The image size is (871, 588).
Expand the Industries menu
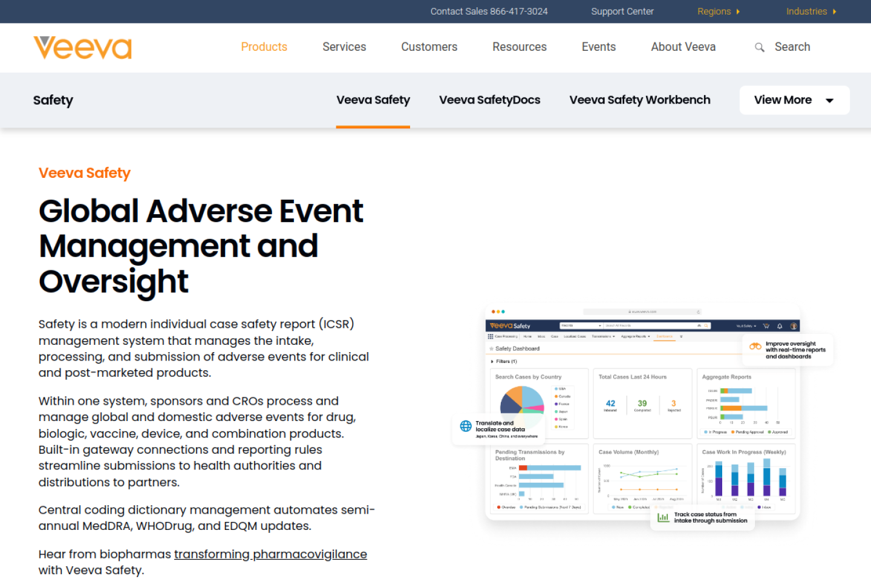pyautogui.click(x=811, y=11)
